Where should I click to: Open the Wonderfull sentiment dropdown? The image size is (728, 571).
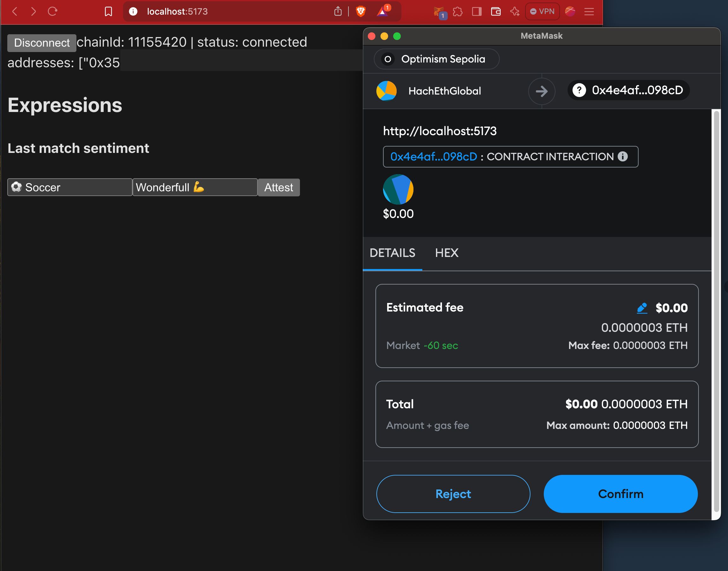(195, 187)
